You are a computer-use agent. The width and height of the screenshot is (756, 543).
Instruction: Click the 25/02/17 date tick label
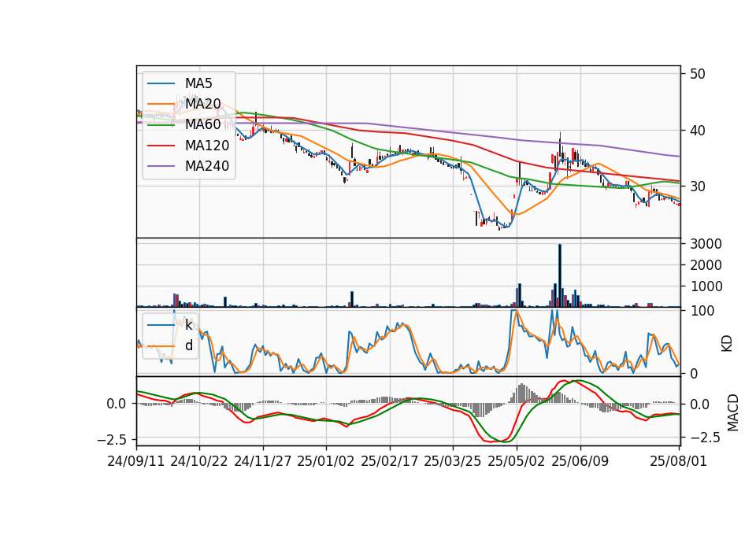(x=390, y=461)
